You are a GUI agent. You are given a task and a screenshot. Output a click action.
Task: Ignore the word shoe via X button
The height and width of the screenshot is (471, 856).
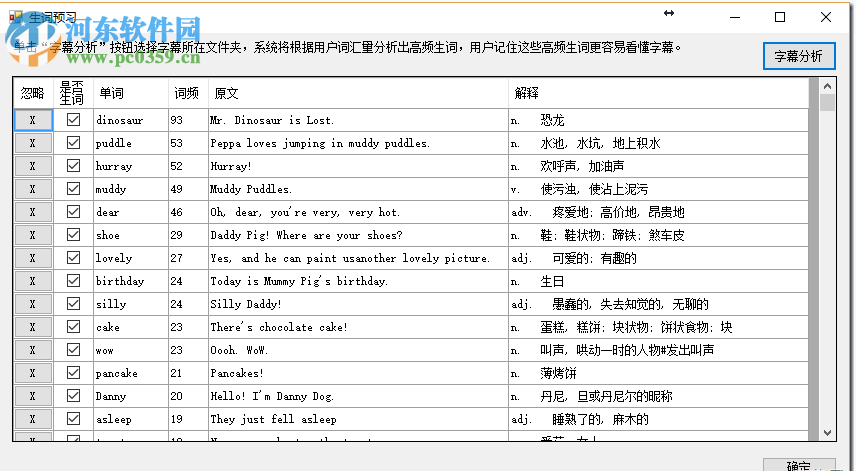[x=33, y=235]
